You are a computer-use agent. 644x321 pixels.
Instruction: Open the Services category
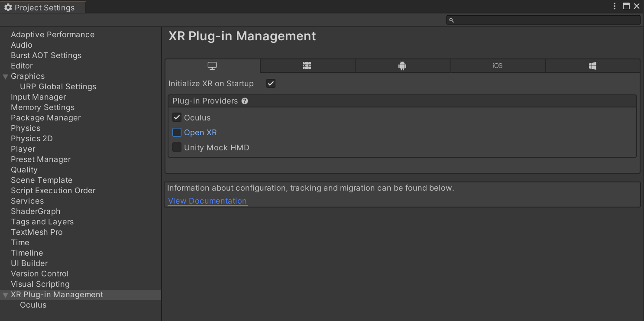(x=27, y=201)
